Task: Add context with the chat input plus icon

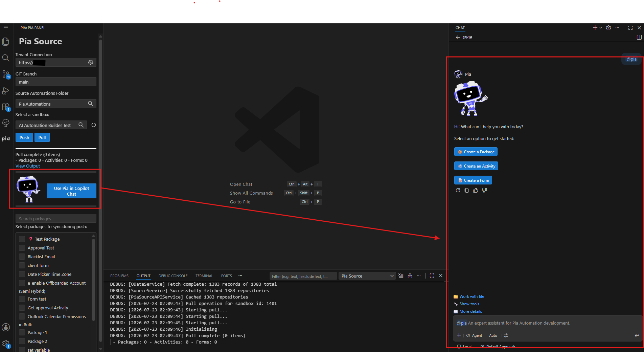Action: (x=459, y=335)
